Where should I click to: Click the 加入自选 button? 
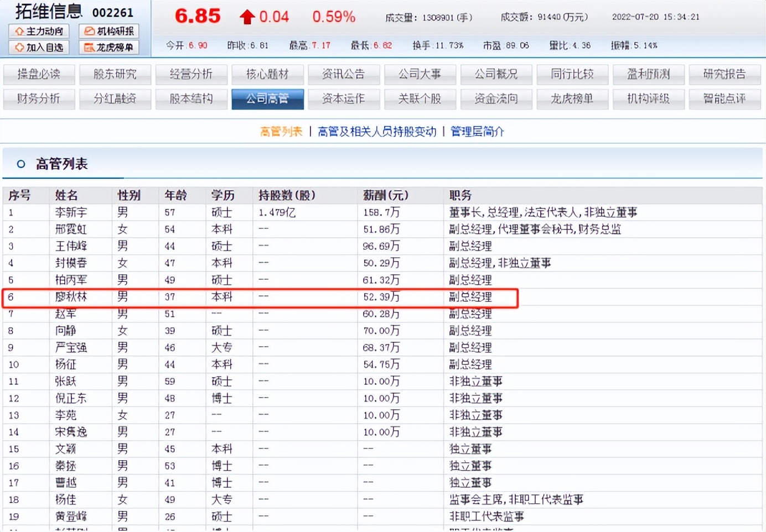(38, 47)
